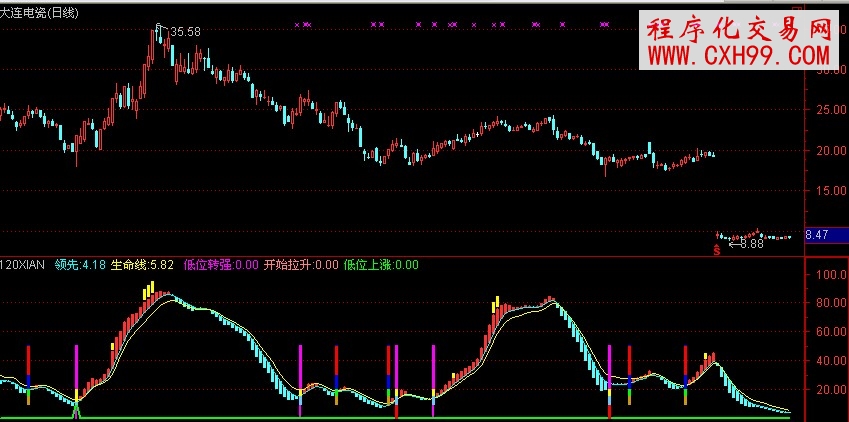Click the 35.58 peak price marker
Screen dimensions: 849x422
186,32
